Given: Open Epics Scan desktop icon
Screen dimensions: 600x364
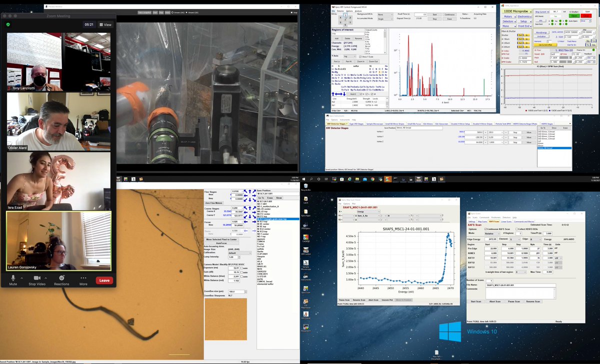Looking at the screenshot, I should [x=305, y=290].
